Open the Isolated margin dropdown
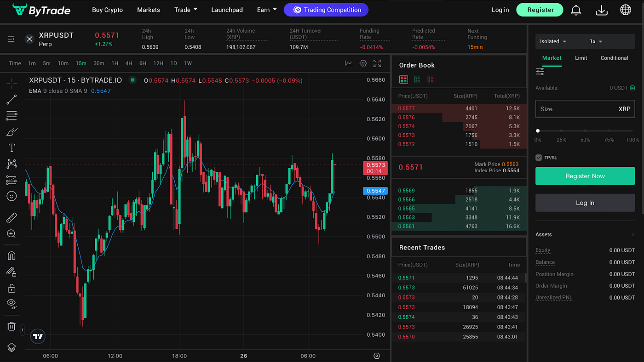The height and width of the screenshot is (362, 644). coord(552,41)
